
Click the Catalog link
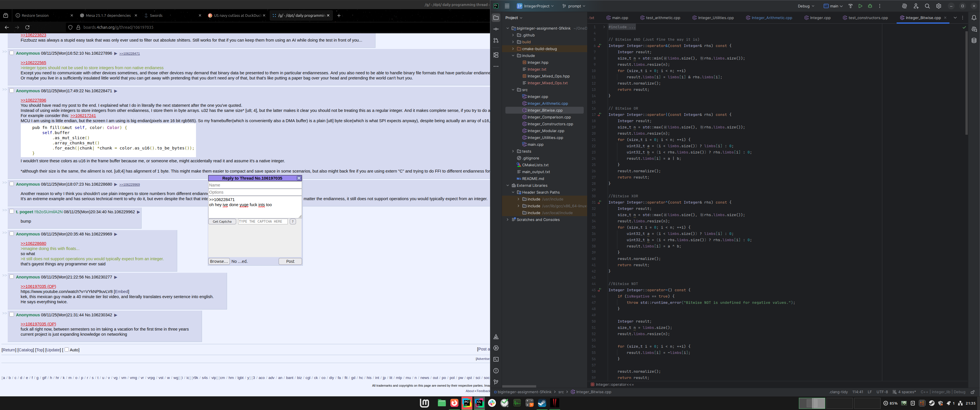point(26,350)
